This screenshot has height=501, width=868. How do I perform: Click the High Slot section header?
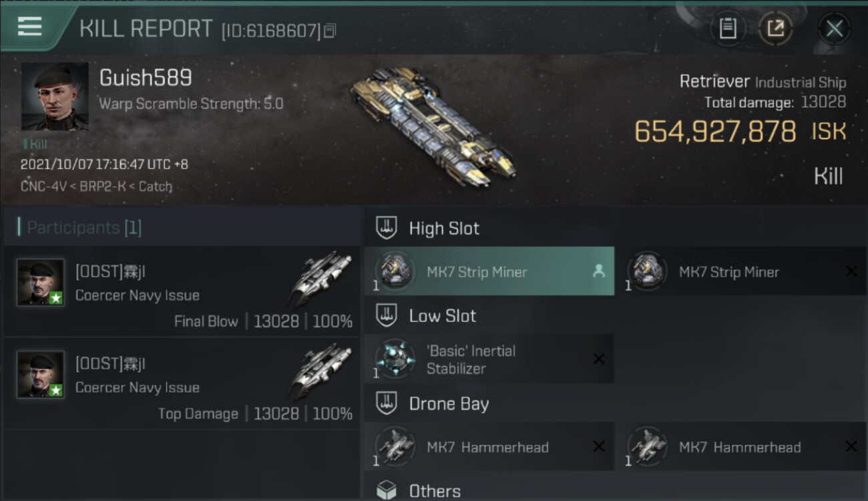tap(444, 228)
